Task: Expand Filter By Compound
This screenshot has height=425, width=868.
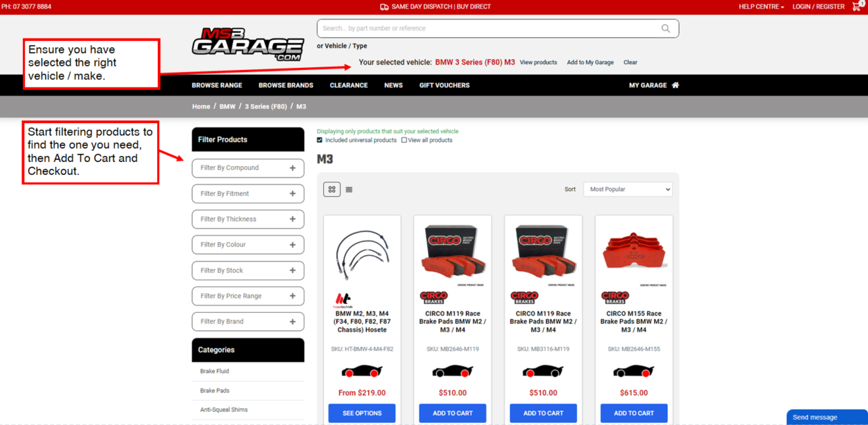Action: pos(248,168)
